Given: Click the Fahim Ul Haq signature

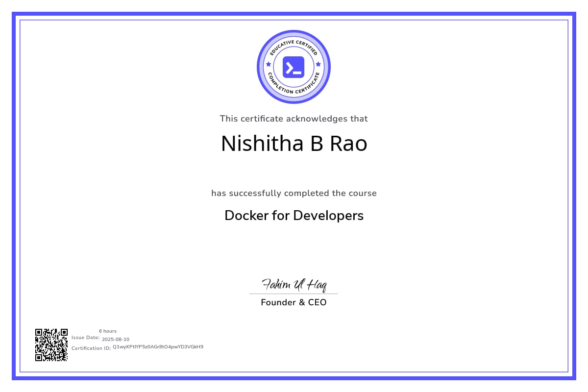Looking at the screenshot, I should [x=294, y=284].
